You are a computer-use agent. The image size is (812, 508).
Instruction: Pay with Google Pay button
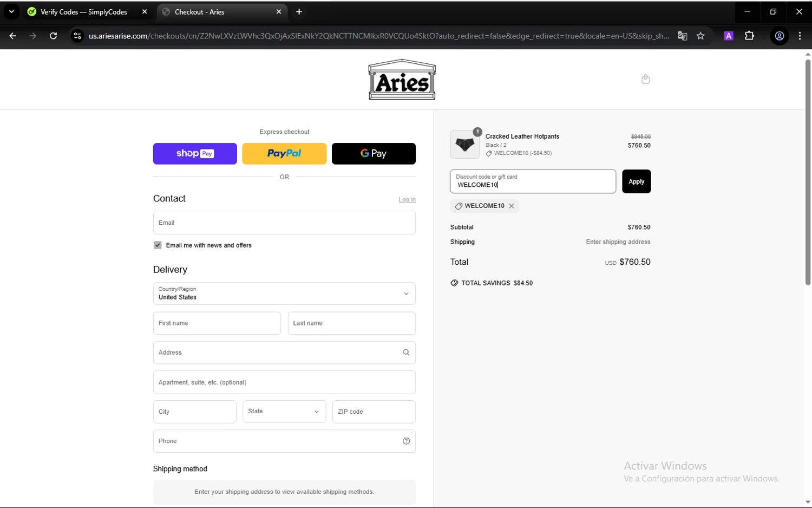pyautogui.click(x=374, y=154)
